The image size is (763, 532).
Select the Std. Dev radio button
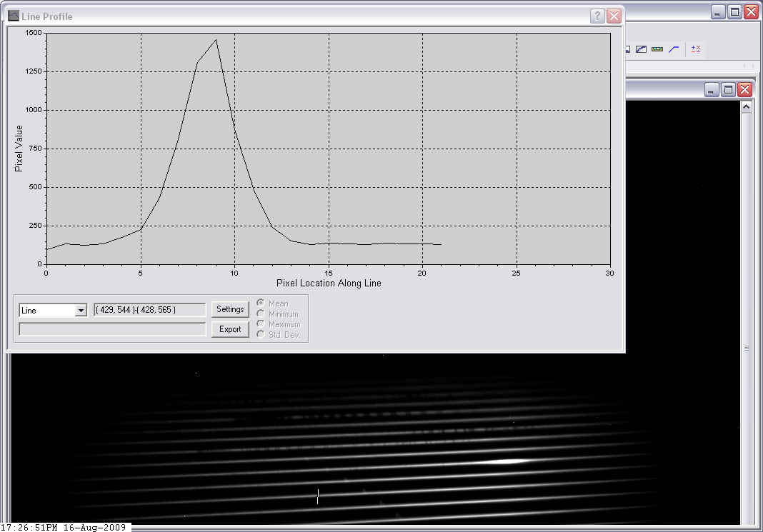(x=261, y=333)
